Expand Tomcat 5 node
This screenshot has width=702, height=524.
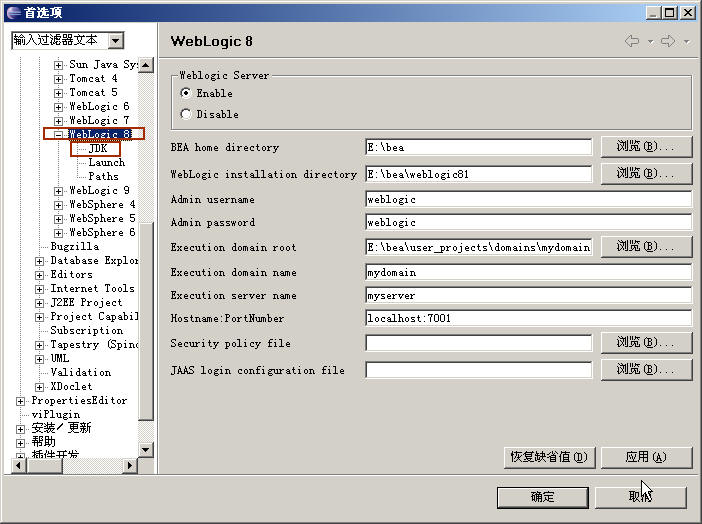click(58, 93)
